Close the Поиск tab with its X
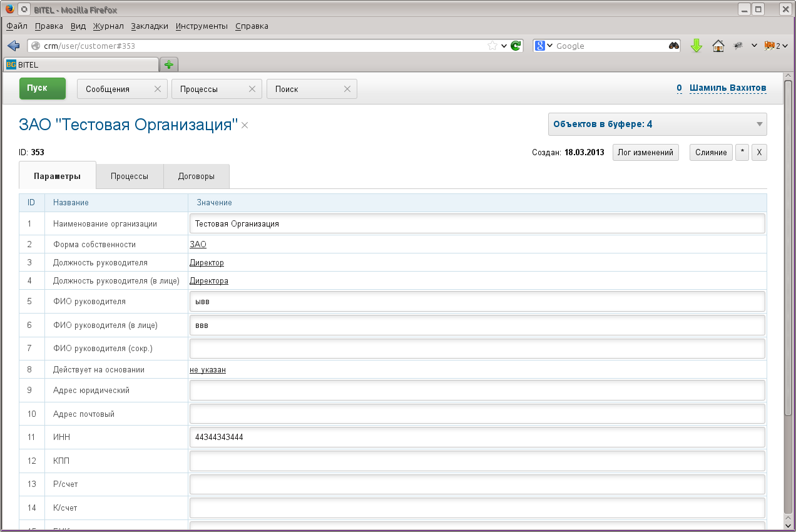Image resolution: width=796 pixels, height=532 pixels. coord(347,89)
